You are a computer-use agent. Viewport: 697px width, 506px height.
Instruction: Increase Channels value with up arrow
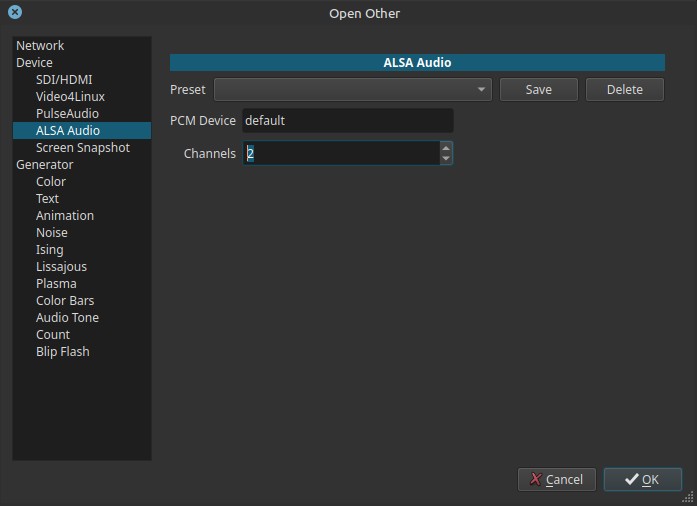point(446,148)
